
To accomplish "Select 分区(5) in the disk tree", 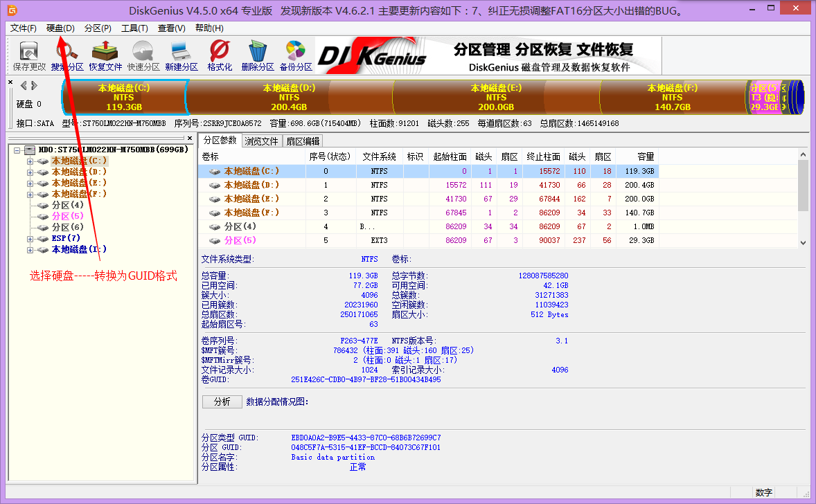I will (68, 217).
